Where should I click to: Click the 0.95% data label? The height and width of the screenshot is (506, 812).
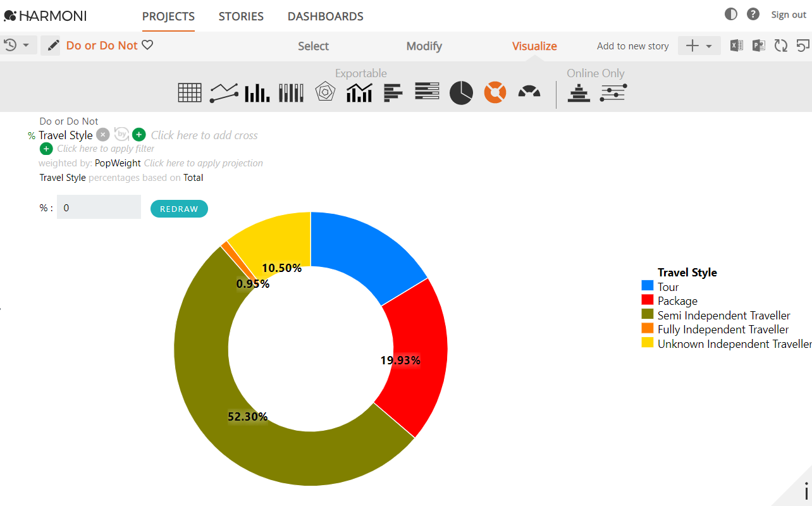pos(253,284)
